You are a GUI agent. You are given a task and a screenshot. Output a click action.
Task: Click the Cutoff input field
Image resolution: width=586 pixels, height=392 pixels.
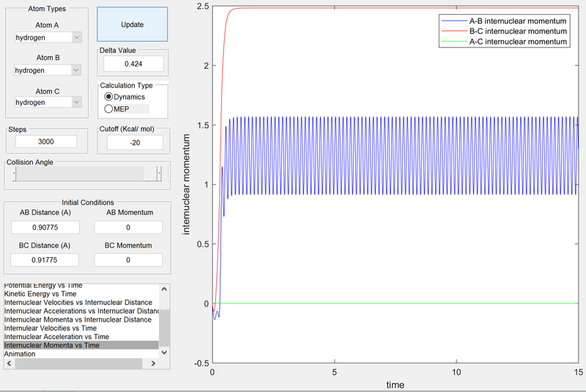[135, 143]
